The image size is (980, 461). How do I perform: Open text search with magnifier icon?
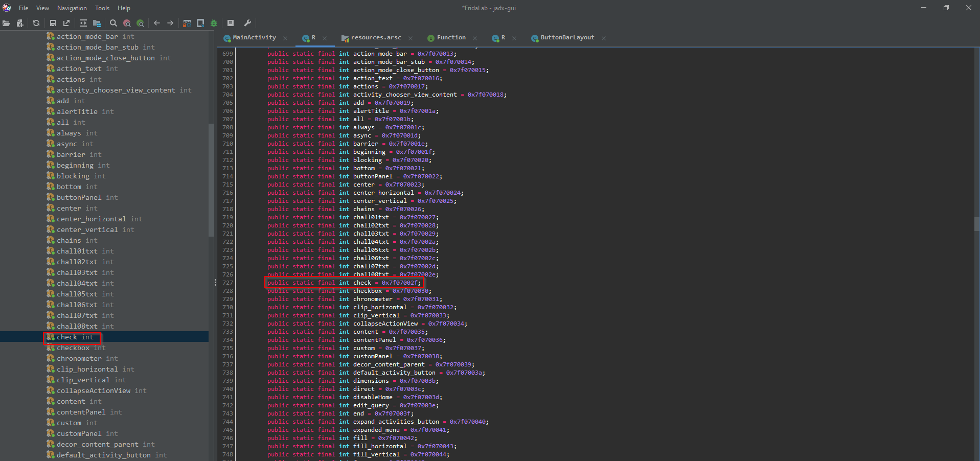pos(113,23)
